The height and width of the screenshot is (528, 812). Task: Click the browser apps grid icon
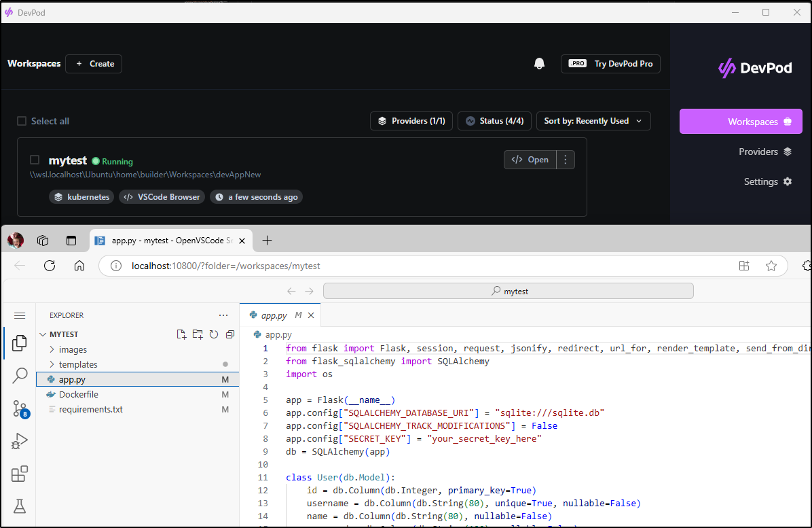[744, 266]
